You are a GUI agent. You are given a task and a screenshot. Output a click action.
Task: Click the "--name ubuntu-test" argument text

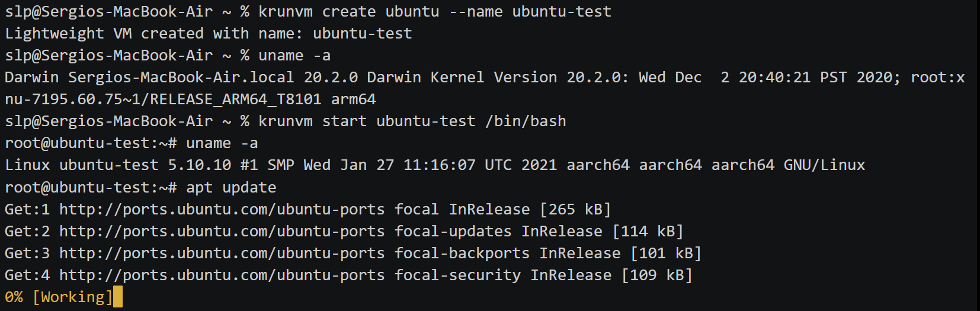530,11
